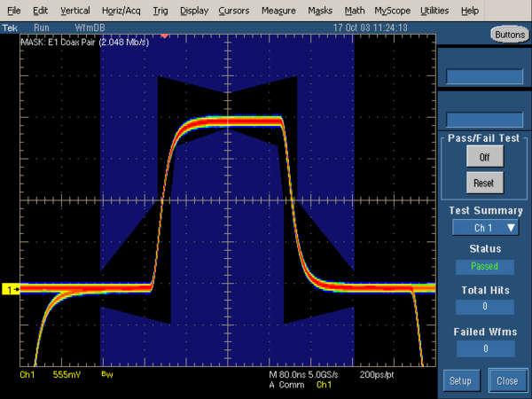This screenshot has width=532, height=399.
Task: Click the Passed status indicator
Action: [x=484, y=266]
